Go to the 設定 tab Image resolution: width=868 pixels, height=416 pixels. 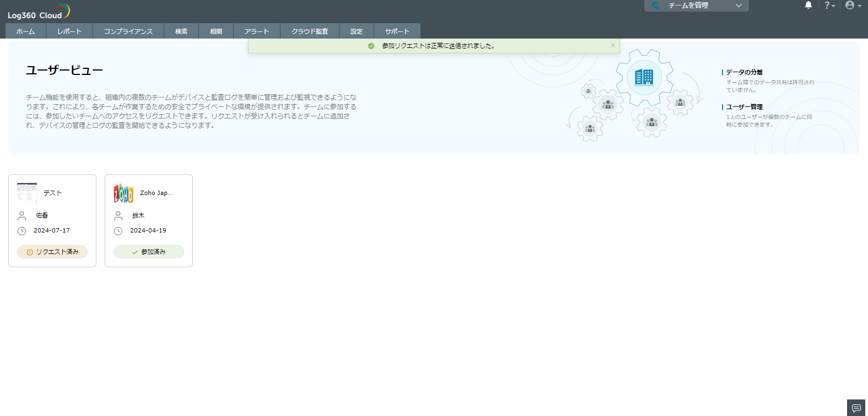[x=357, y=31]
